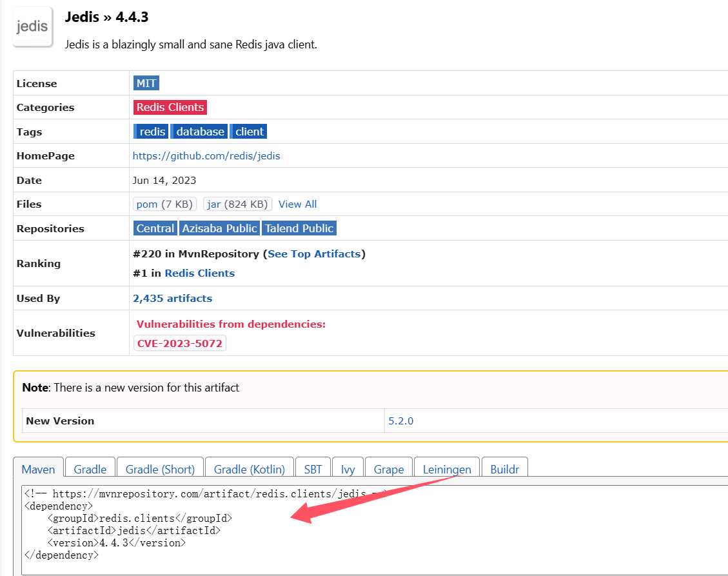This screenshot has width=728, height=576.
Task: Download the pom (7 KB) file
Action: pyautogui.click(x=165, y=204)
